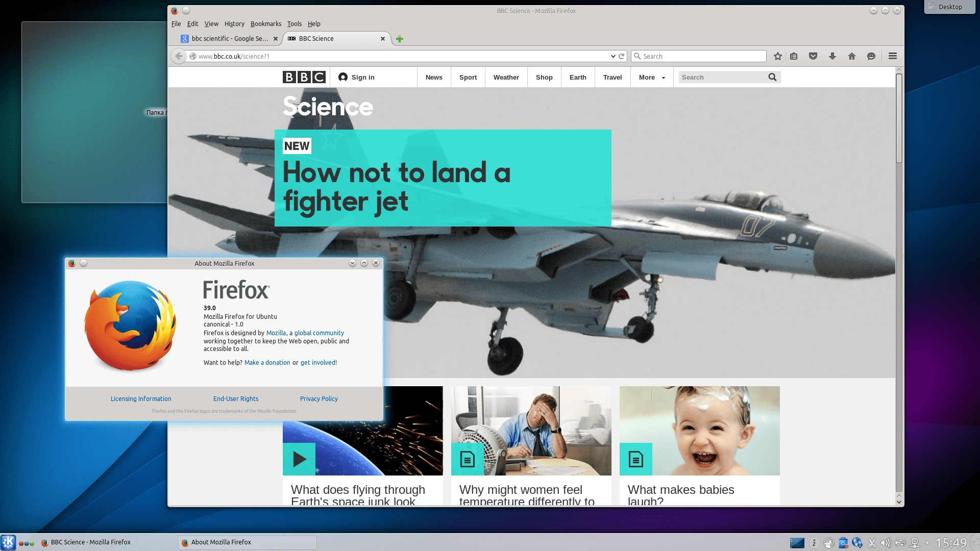The height and width of the screenshot is (551, 980).
Task: Switch to the bbc scientific Google Search tab
Action: coord(230,39)
